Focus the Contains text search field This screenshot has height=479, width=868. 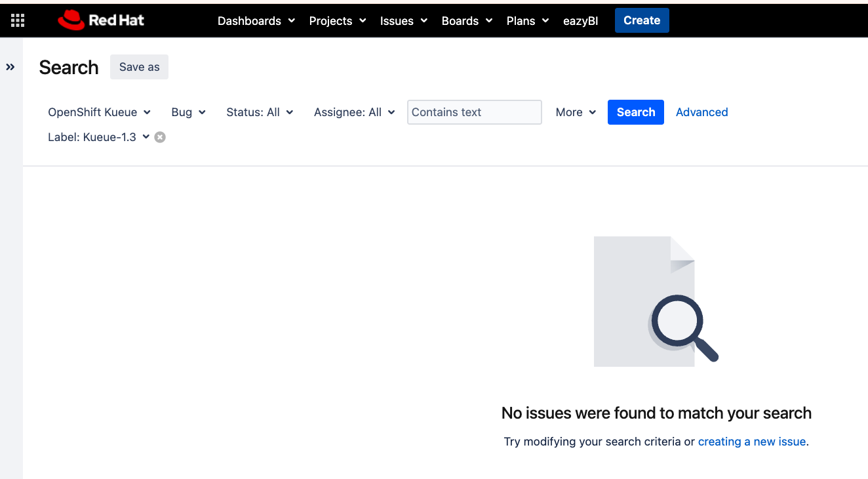(475, 112)
